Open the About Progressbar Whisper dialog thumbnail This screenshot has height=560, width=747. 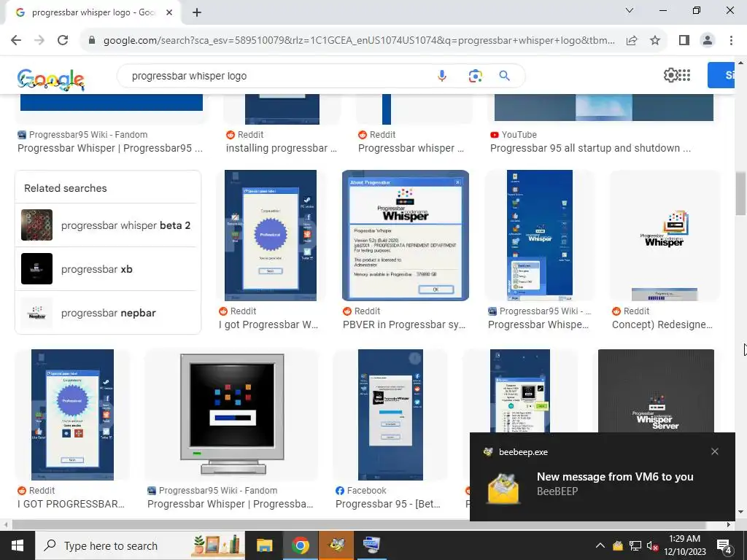click(x=406, y=236)
